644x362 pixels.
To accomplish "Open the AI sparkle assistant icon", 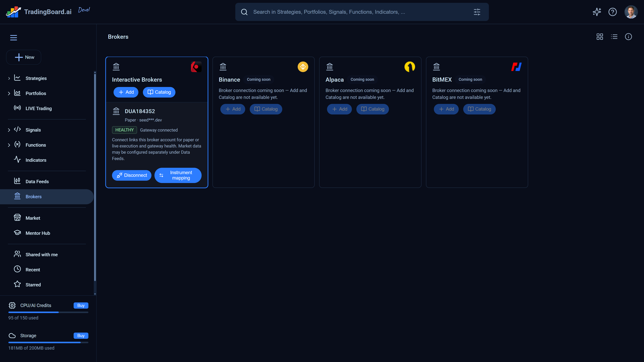I will (x=597, y=12).
